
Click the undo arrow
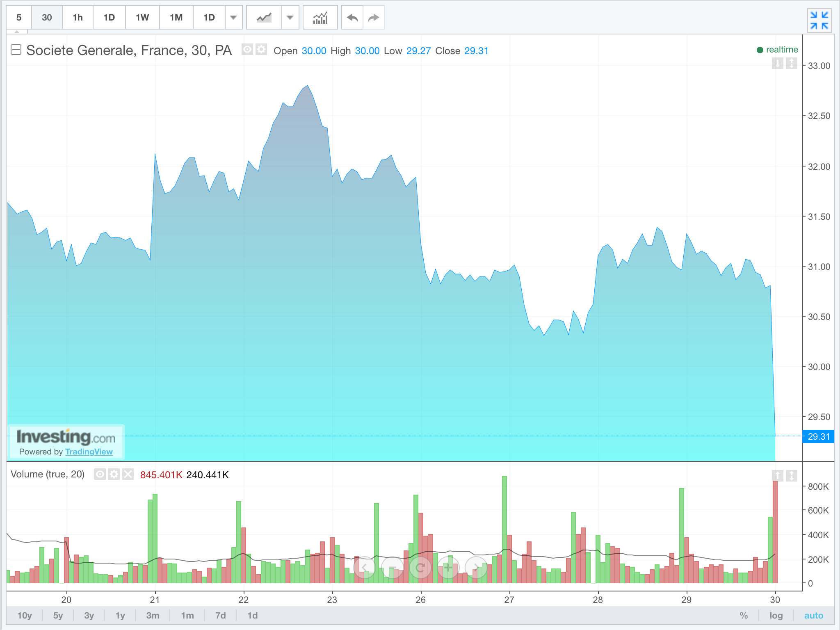(352, 18)
